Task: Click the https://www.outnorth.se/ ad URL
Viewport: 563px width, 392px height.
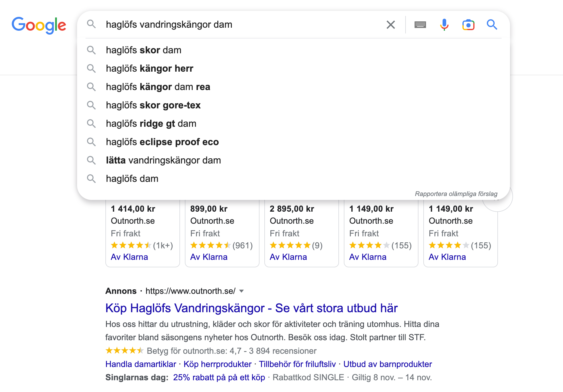Action: pos(191,291)
